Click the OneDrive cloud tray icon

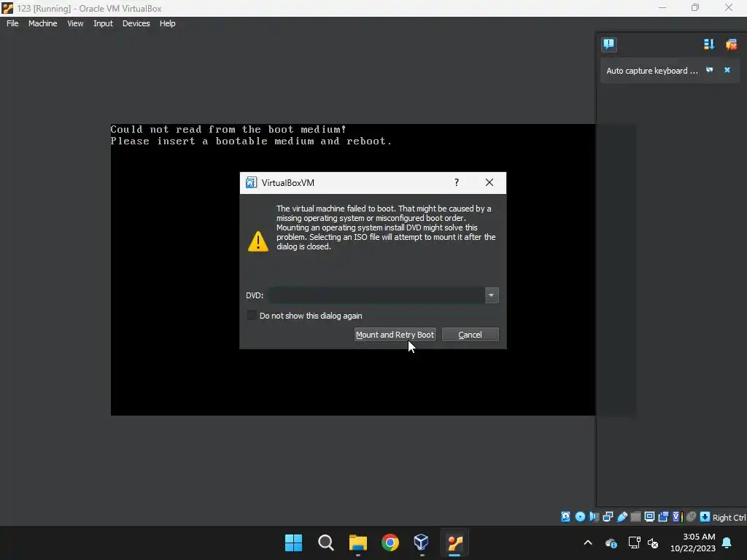click(x=611, y=542)
